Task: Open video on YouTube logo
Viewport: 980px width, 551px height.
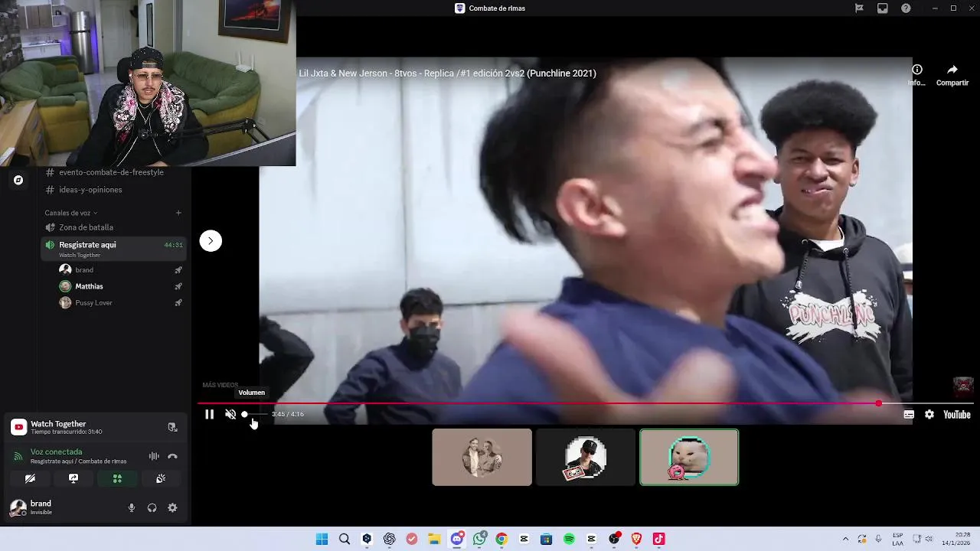Action: 956,414
